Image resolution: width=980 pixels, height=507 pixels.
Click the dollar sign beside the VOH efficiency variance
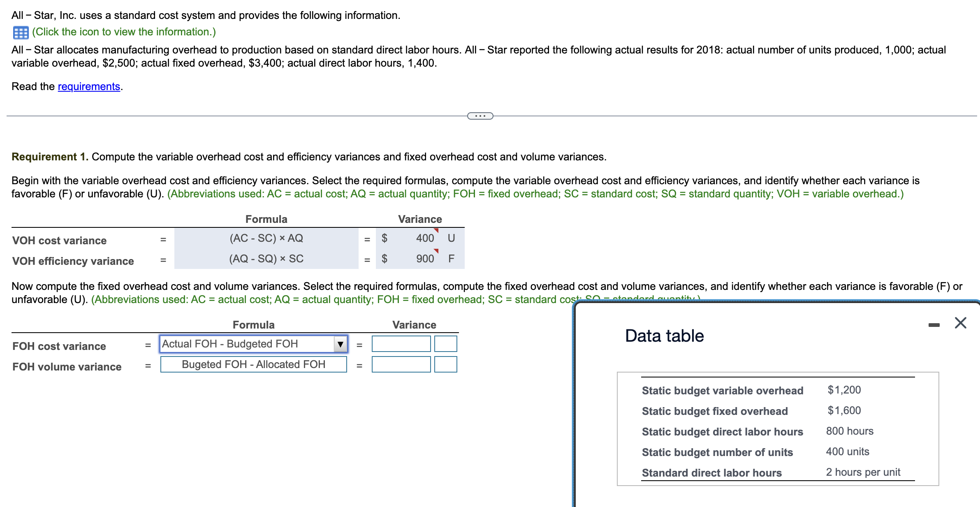(x=385, y=258)
